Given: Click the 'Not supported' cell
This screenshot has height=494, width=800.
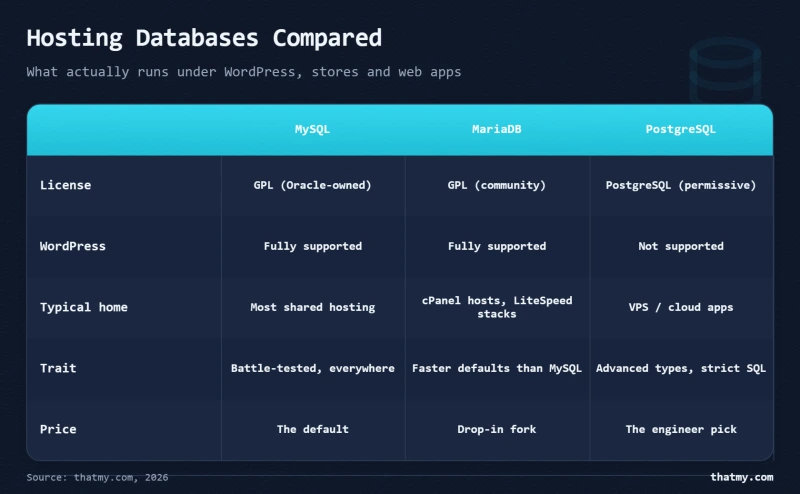Looking at the screenshot, I should [681, 246].
